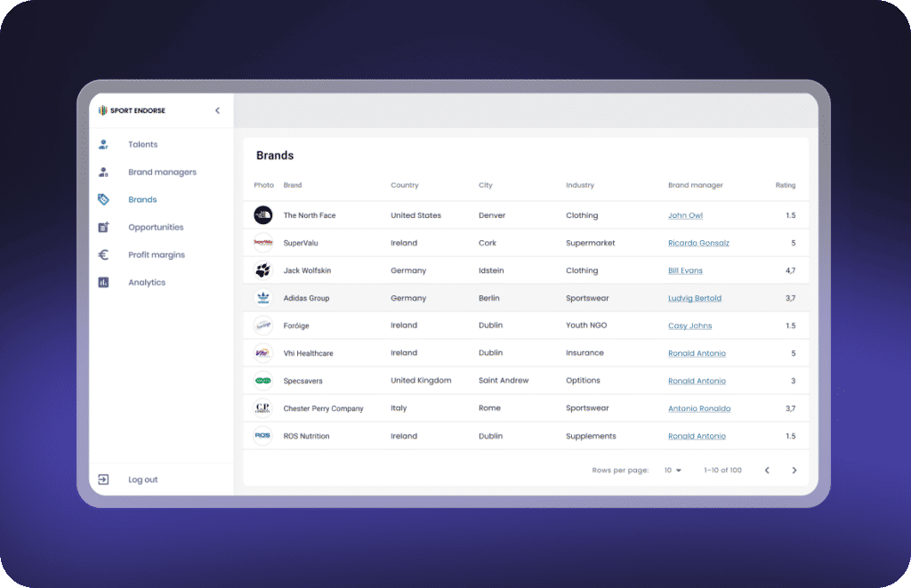Click The North Face logo thumbnail
The height and width of the screenshot is (588, 911).
coord(263,215)
